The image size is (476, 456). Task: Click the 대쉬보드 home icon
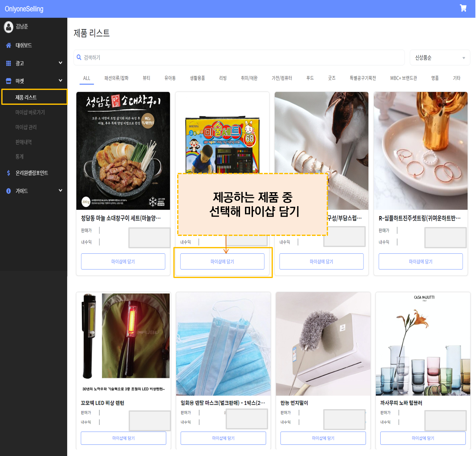[x=9, y=45]
